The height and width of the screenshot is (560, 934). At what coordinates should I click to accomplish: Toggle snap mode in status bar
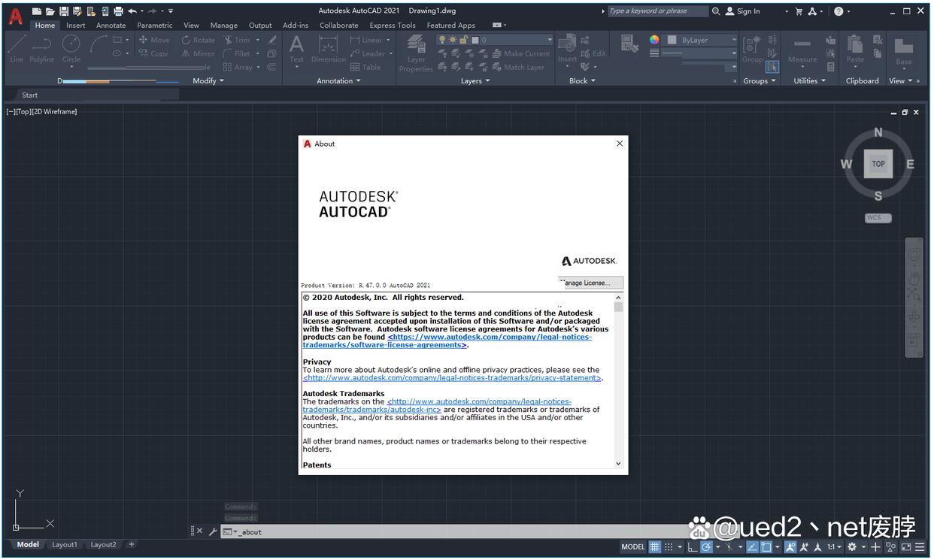point(669,546)
